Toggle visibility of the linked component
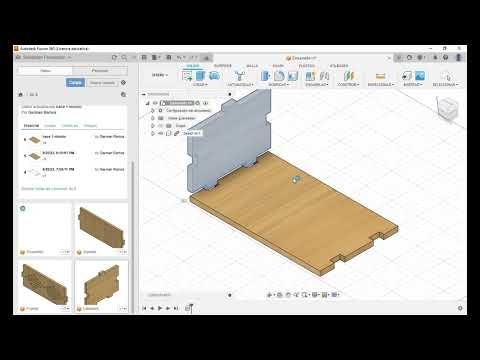 (x=161, y=133)
